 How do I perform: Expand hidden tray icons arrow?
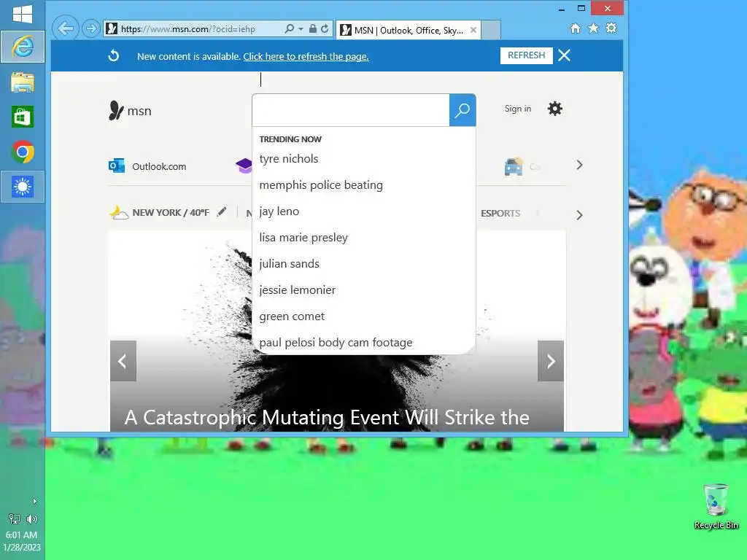[x=34, y=501]
